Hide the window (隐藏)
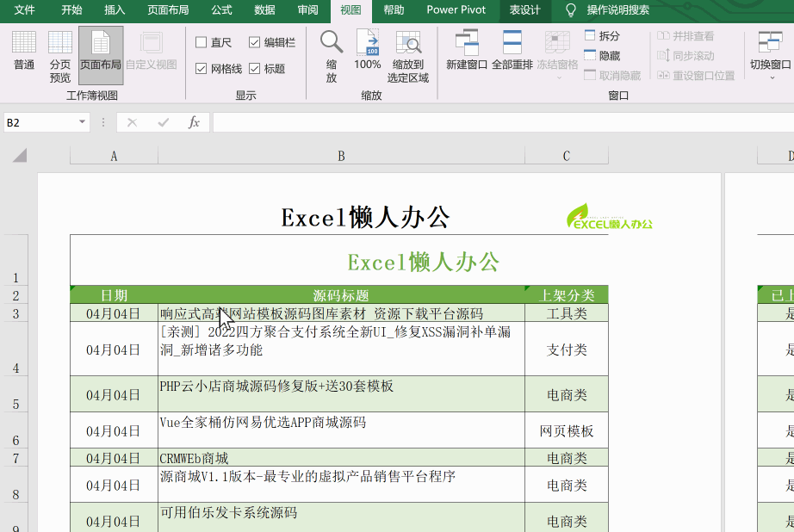The width and height of the screenshot is (794, 532). (x=602, y=56)
